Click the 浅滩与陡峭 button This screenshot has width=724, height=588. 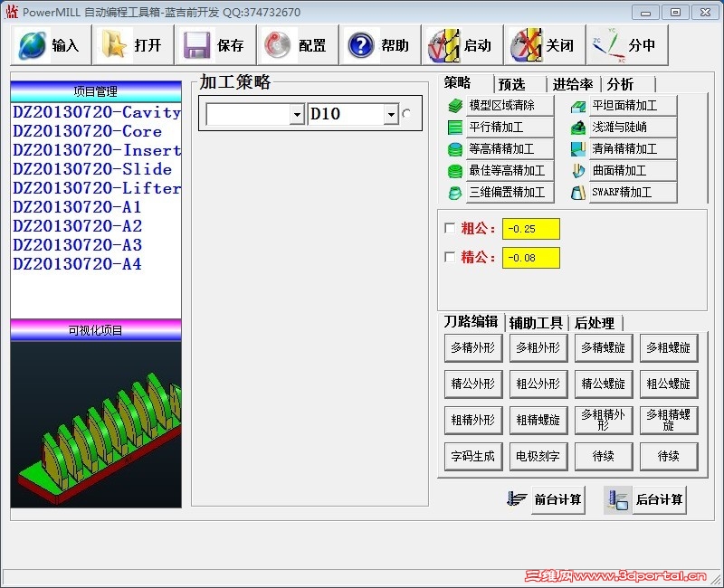click(633, 128)
